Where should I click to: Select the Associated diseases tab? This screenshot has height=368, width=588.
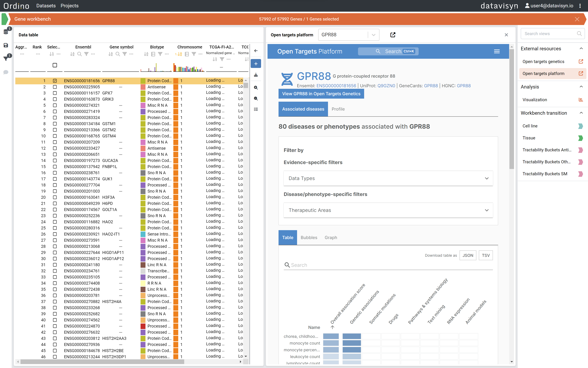coord(303,109)
